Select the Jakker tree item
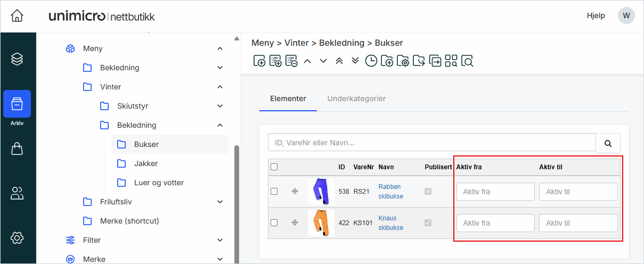The image size is (644, 264). tap(145, 163)
